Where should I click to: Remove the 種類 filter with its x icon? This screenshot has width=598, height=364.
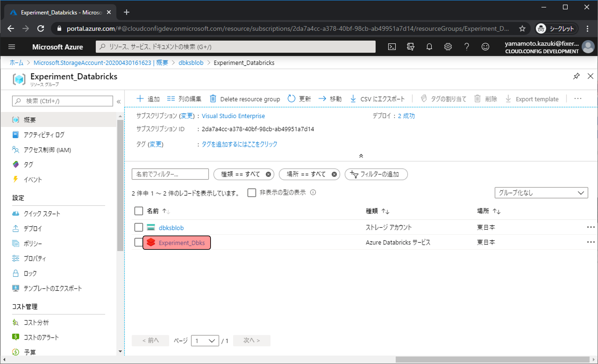click(x=268, y=174)
